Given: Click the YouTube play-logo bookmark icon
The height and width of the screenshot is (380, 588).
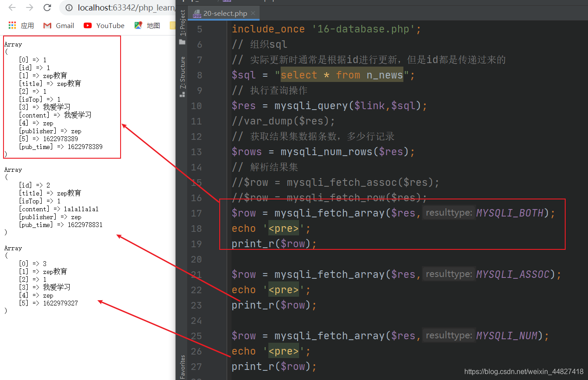Looking at the screenshot, I should click(x=88, y=25).
